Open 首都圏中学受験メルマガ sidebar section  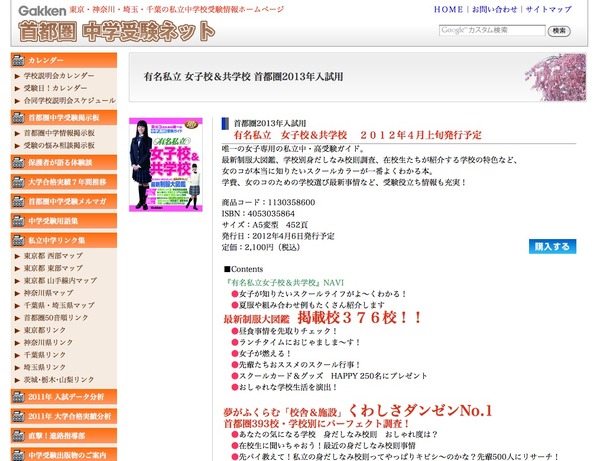tap(64, 201)
